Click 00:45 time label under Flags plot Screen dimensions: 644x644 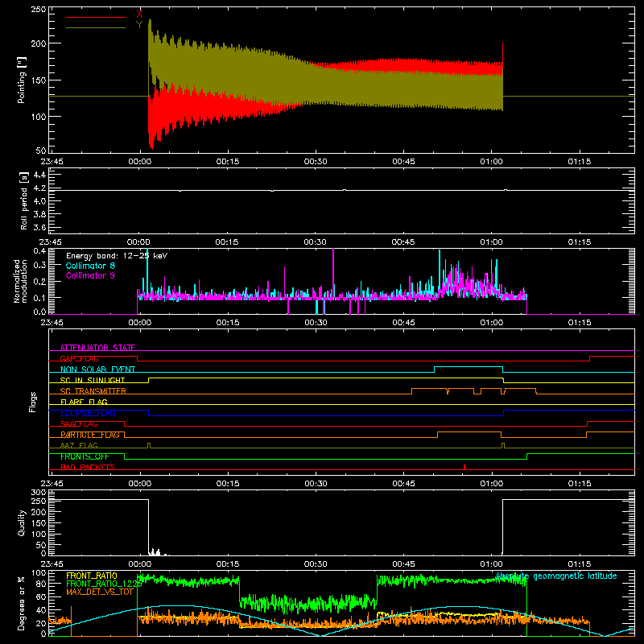(403, 484)
